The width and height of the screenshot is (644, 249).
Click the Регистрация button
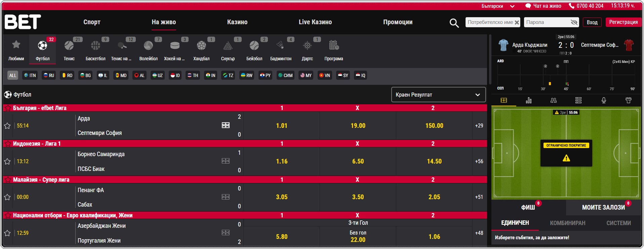(623, 22)
